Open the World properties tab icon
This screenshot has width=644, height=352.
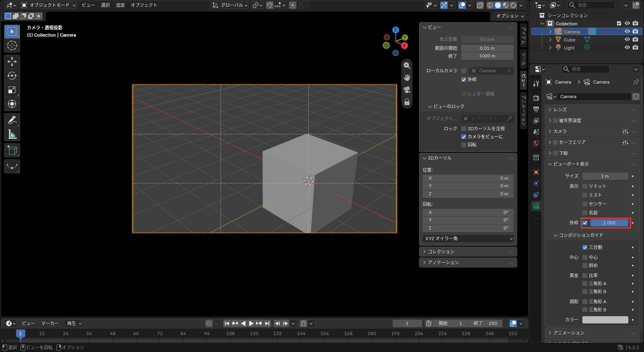[536, 143]
